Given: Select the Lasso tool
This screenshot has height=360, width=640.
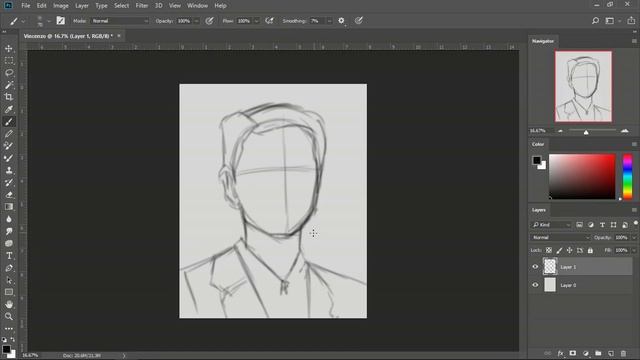Looking at the screenshot, I should (x=9, y=73).
